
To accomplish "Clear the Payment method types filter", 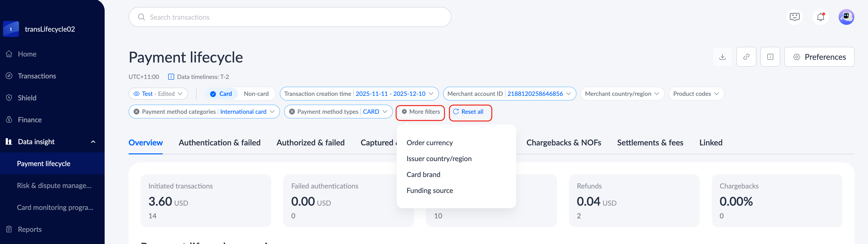I will tap(292, 112).
